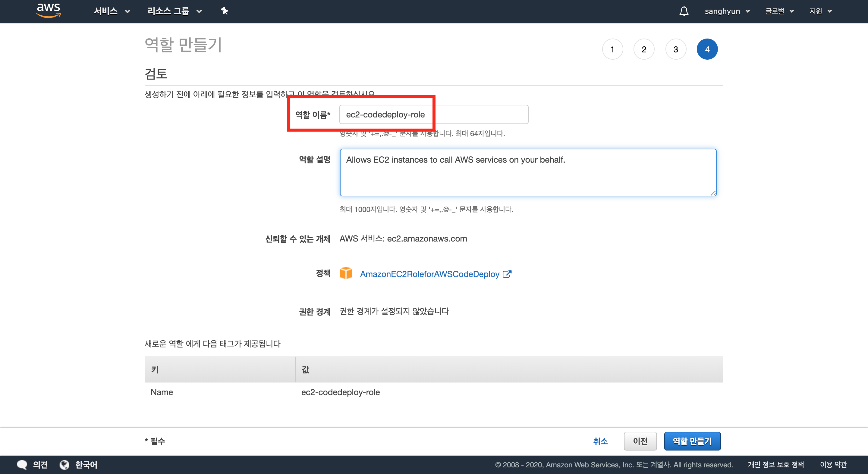
Task: Open the notifications bell icon
Action: (684, 11)
